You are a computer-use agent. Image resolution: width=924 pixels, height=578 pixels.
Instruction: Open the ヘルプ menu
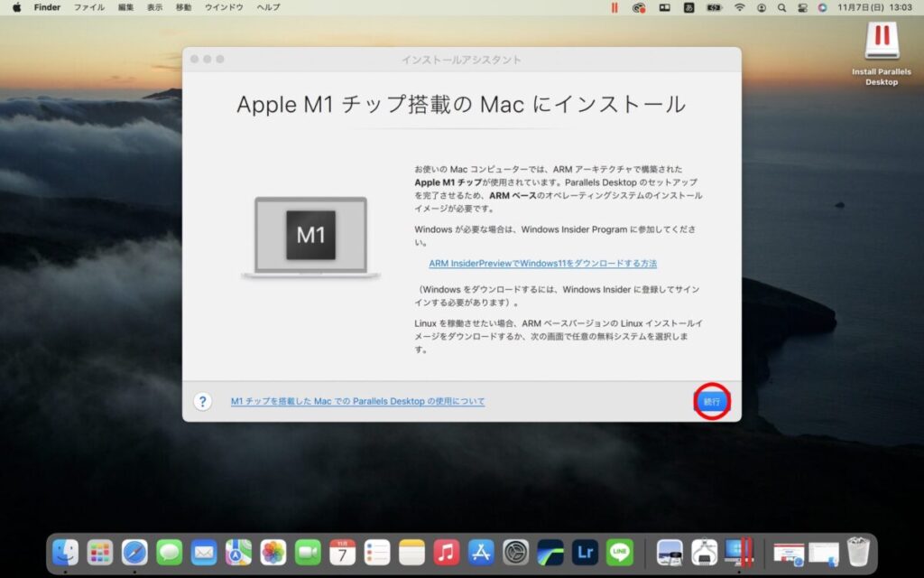(x=268, y=7)
